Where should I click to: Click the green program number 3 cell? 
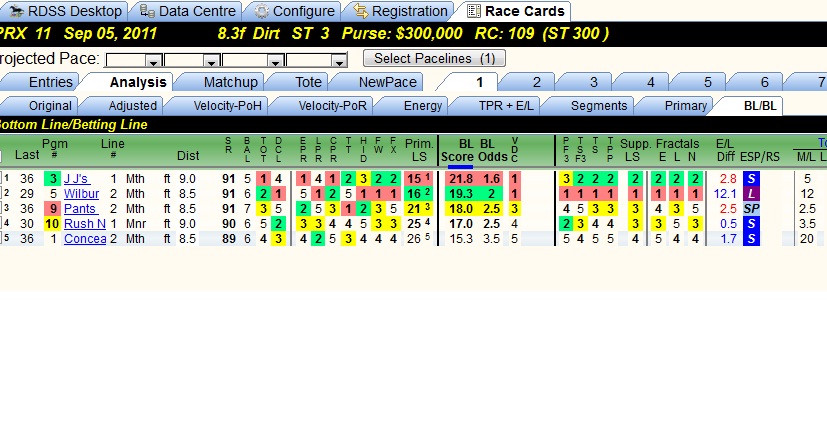click(x=53, y=179)
